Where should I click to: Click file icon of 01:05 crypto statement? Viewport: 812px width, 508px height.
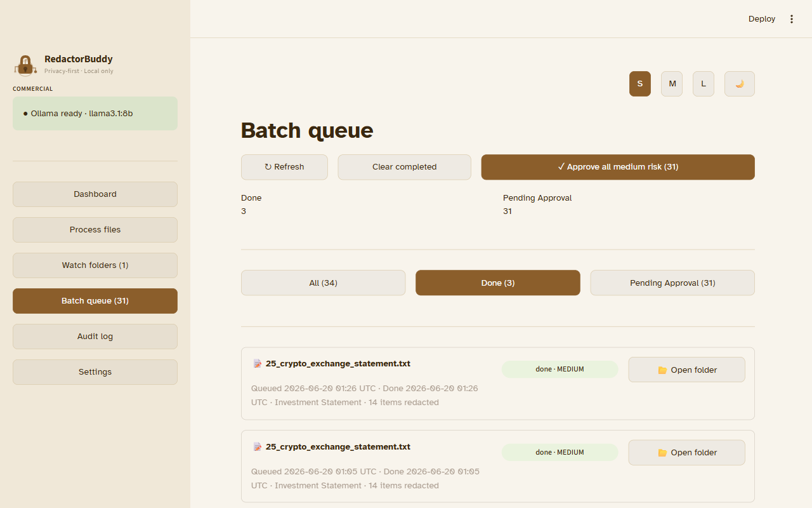point(258,447)
